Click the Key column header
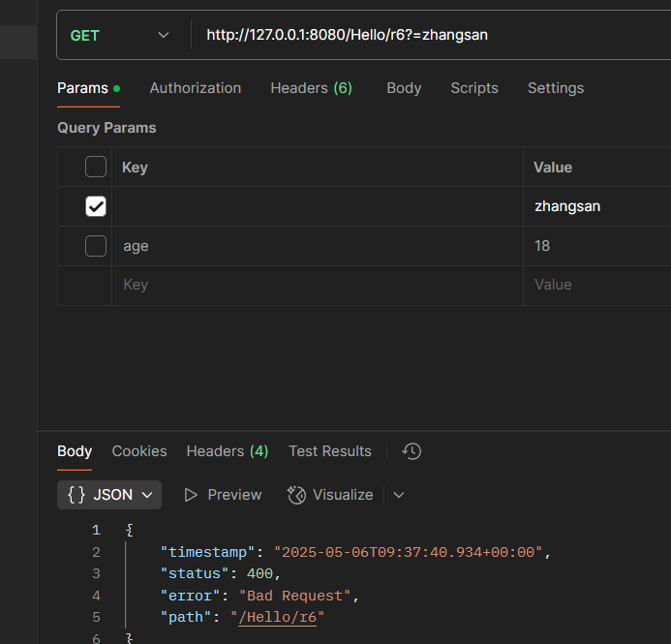Screen dimensions: 671x644 135,168
